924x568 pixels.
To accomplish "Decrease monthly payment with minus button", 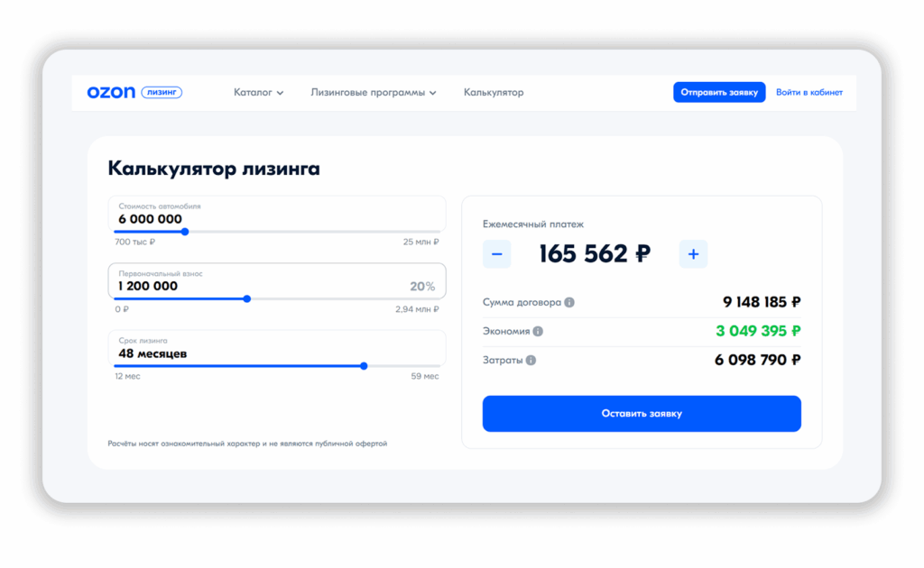I will (x=497, y=254).
